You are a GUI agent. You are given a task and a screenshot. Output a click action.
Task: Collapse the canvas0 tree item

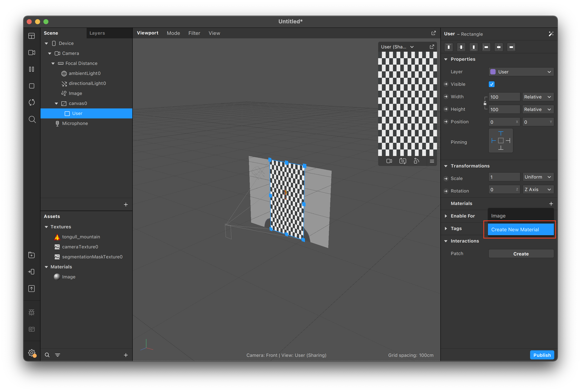(x=56, y=103)
